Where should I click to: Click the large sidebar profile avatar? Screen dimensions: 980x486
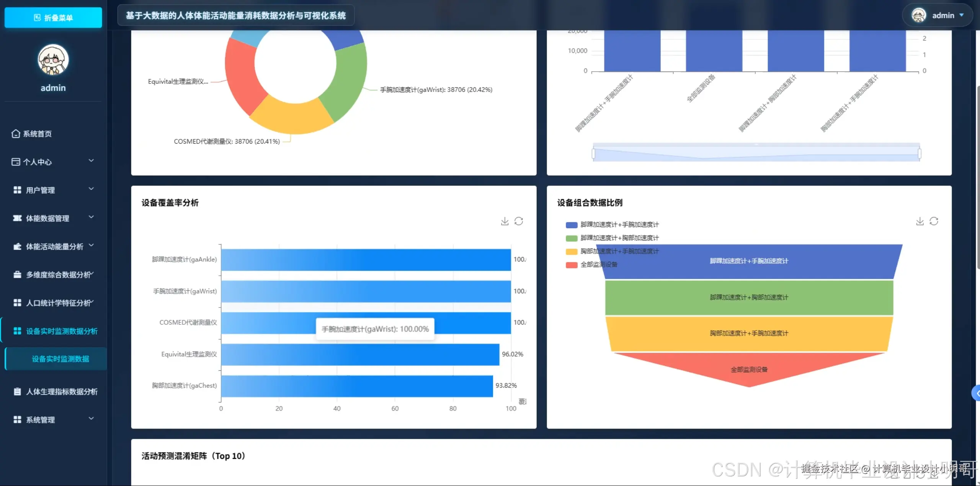[53, 60]
